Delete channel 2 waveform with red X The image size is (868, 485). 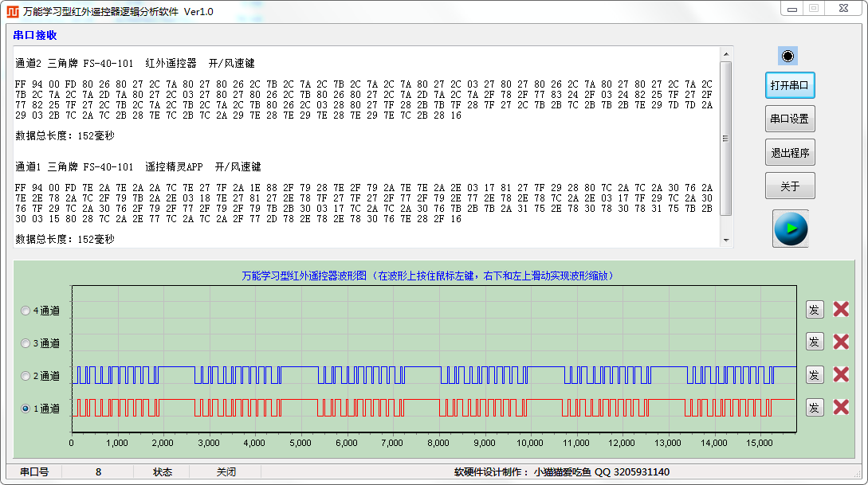[x=841, y=374]
